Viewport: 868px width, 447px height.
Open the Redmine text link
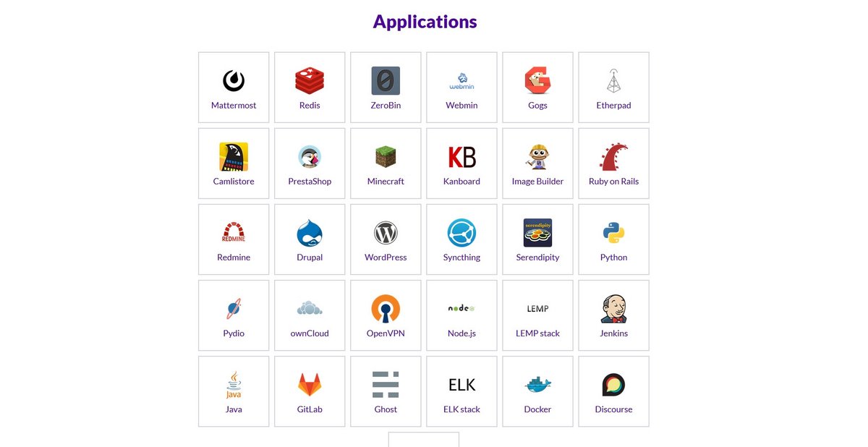click(x=234, y=257)
